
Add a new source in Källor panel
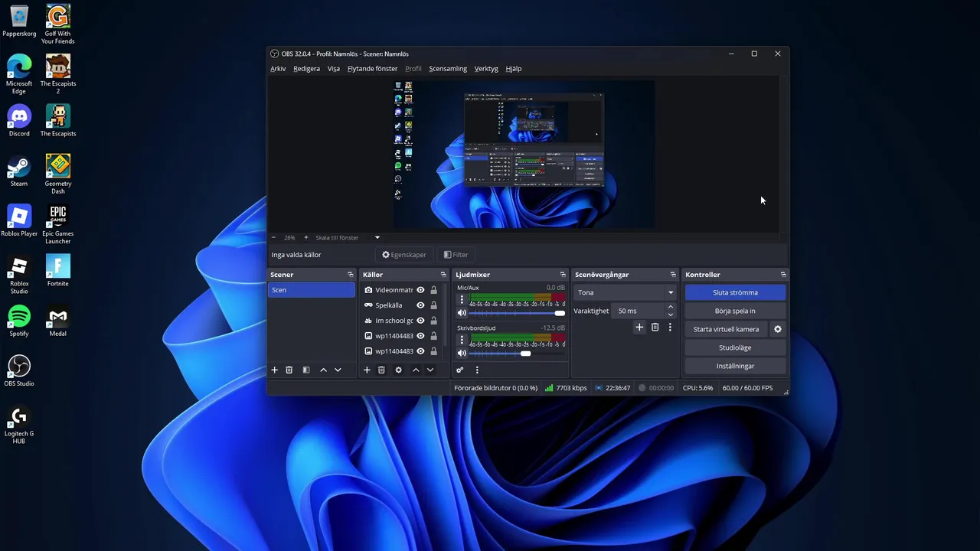[x=367, y=370]
